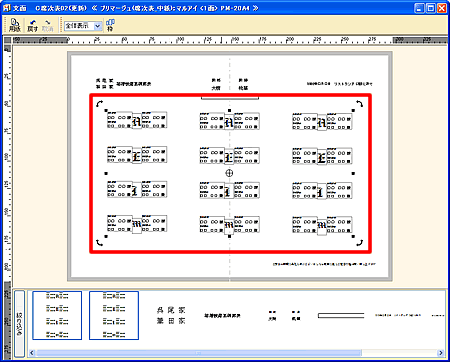The width and height of the screenshot is (450, 362).
Task: Minimize the 文面 window
Action: pos(419,8)
